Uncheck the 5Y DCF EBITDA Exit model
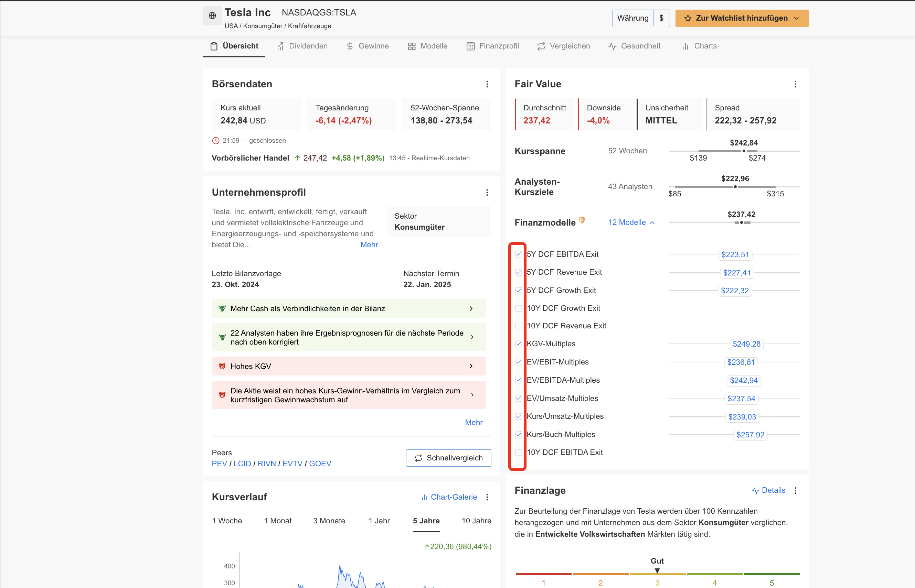915x588 pixels. (x=519, y=254)
